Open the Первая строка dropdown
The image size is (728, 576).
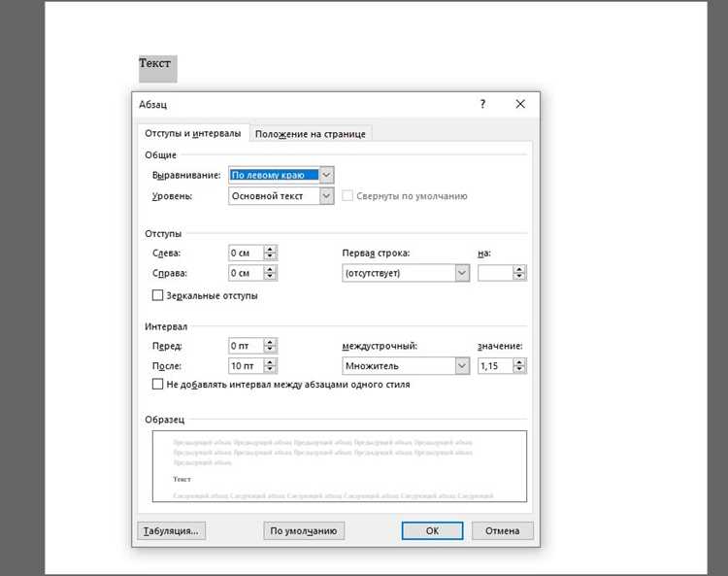click(x=462, y=273)
